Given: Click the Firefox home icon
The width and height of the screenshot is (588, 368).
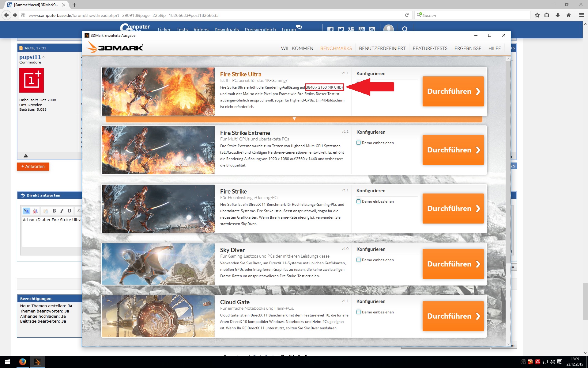Looking at the screenshot, I should pyautogui.click(x=569, y=15).
